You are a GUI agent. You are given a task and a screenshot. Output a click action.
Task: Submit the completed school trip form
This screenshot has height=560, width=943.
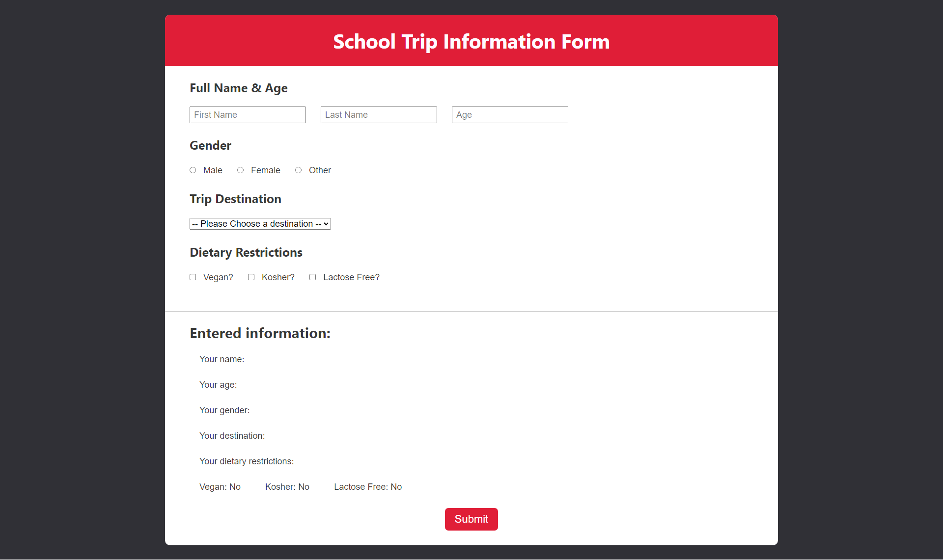(x=471, y=519)
